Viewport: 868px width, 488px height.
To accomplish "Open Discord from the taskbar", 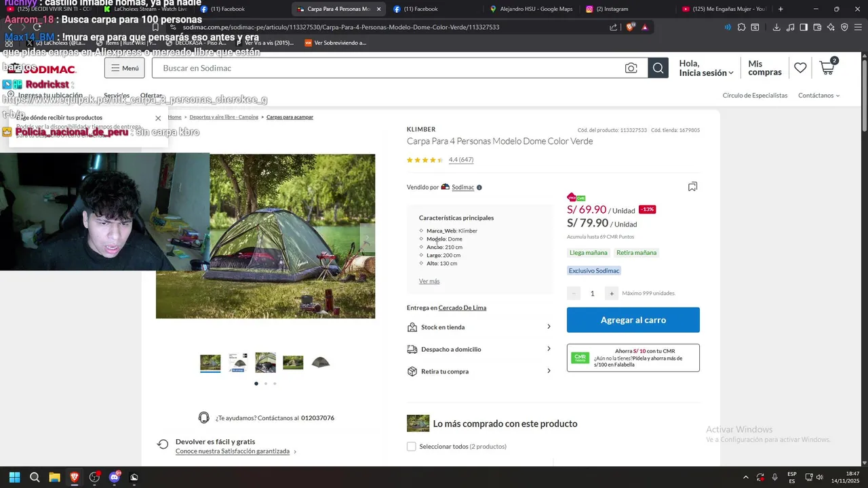I will (114, 477).
